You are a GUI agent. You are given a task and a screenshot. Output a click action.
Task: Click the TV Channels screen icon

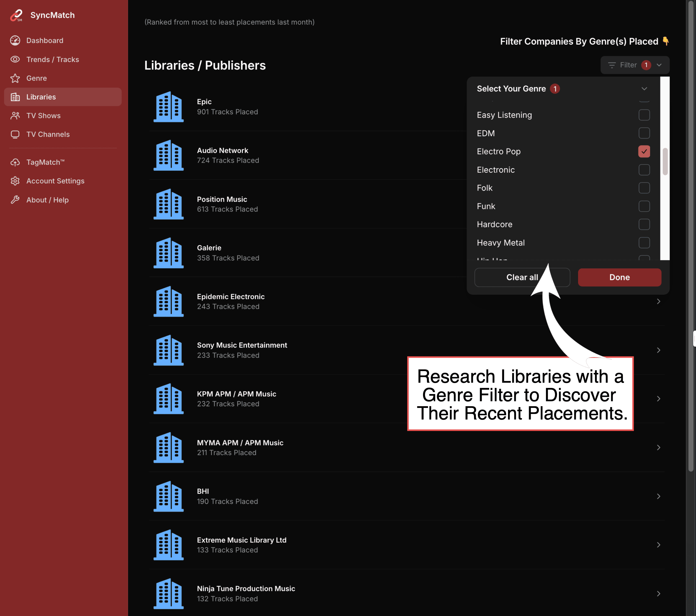click(15, 134)
